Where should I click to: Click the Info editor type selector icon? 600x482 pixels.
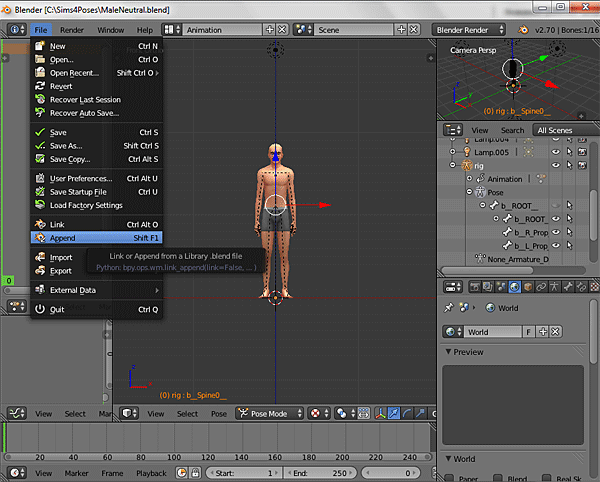click(x=18, y=29)
